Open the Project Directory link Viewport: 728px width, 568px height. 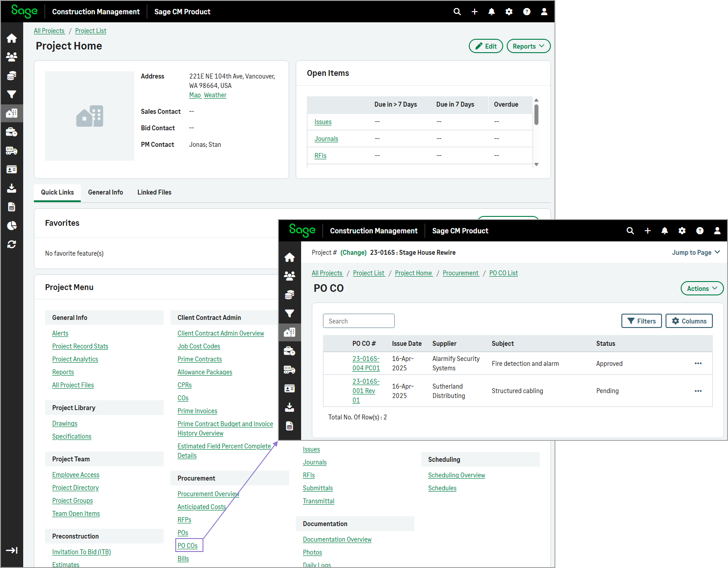75,488
